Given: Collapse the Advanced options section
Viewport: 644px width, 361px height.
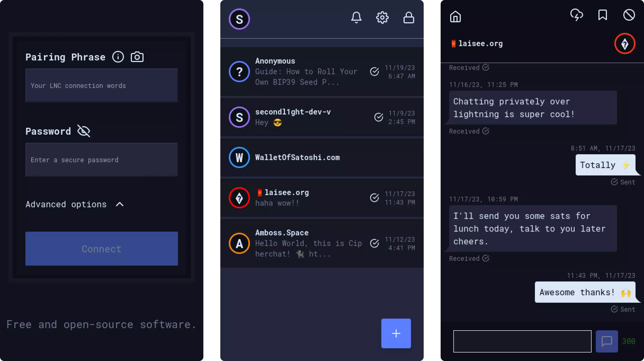Looking at the screenshot, I should [x=120, y=204].
